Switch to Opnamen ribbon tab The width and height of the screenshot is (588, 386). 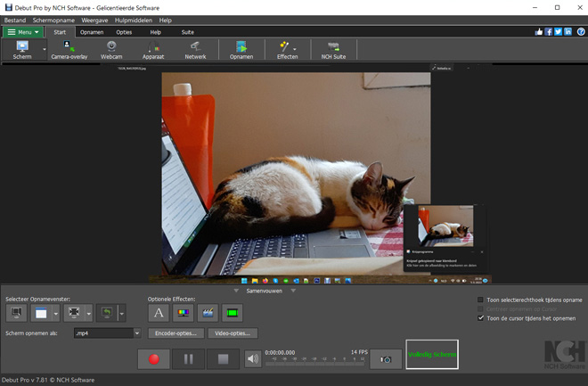click(x=92, y=32)
